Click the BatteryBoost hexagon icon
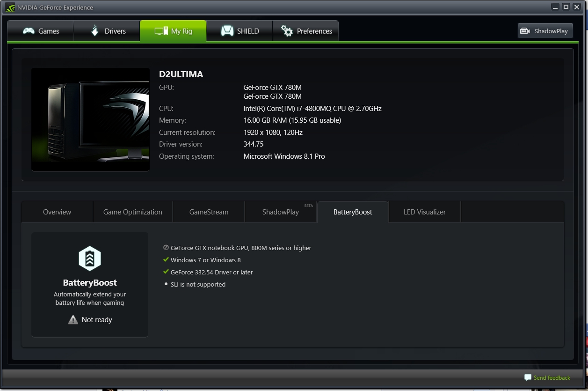Viewport: 588px width, 391px height. point(90,258)
